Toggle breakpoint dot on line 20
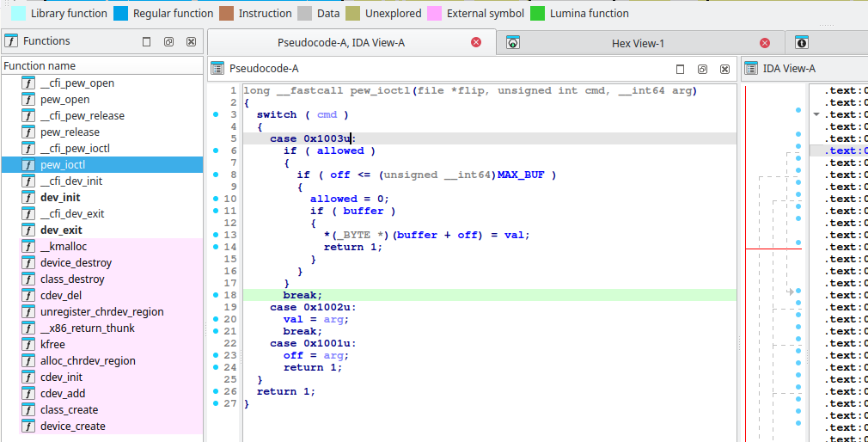This screenshot has width=868, height=442. (216, 319)
